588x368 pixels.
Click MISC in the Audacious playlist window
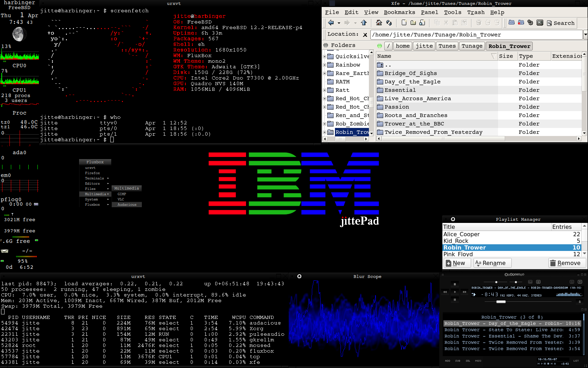click(478, 361)
